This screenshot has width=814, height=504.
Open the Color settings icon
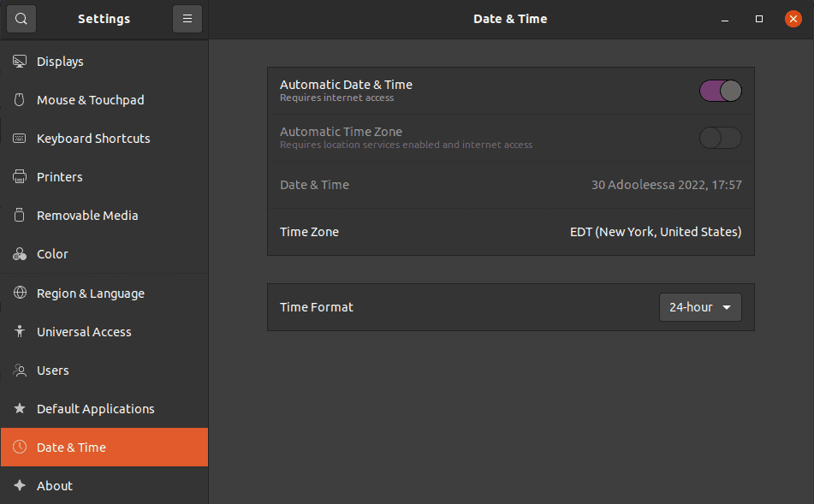19,253
